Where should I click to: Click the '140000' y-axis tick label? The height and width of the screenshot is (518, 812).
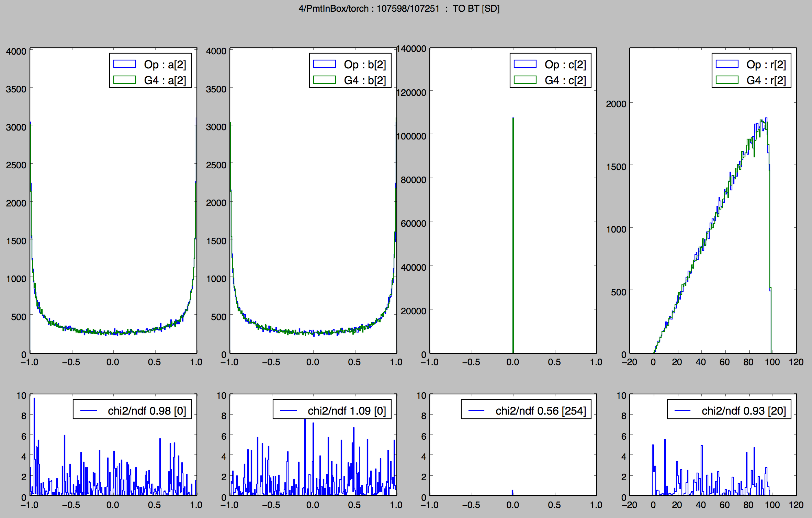pyautogui.click(x=411, y=49)
